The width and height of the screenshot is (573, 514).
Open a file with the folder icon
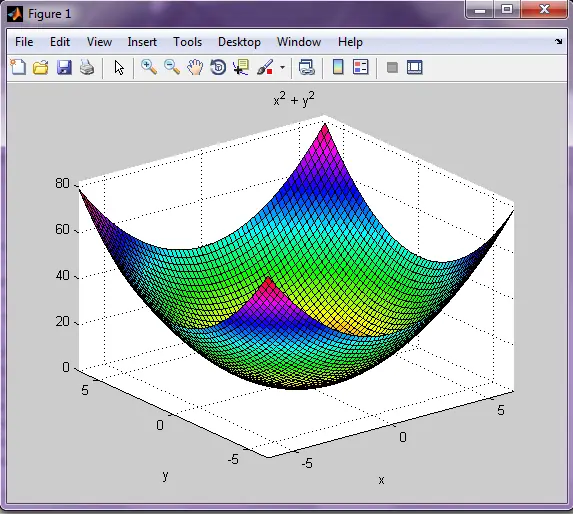[x=41, y=68]
